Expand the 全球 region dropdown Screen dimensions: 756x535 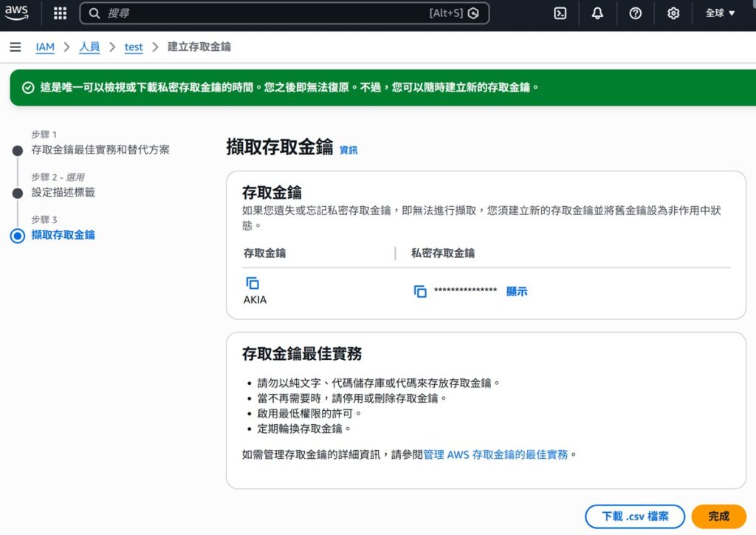click(x=720, y=13)
